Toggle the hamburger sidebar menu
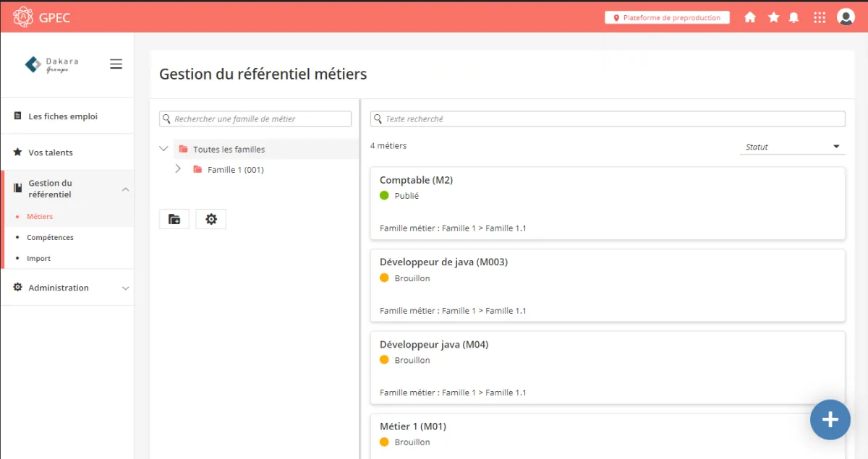 116,64
